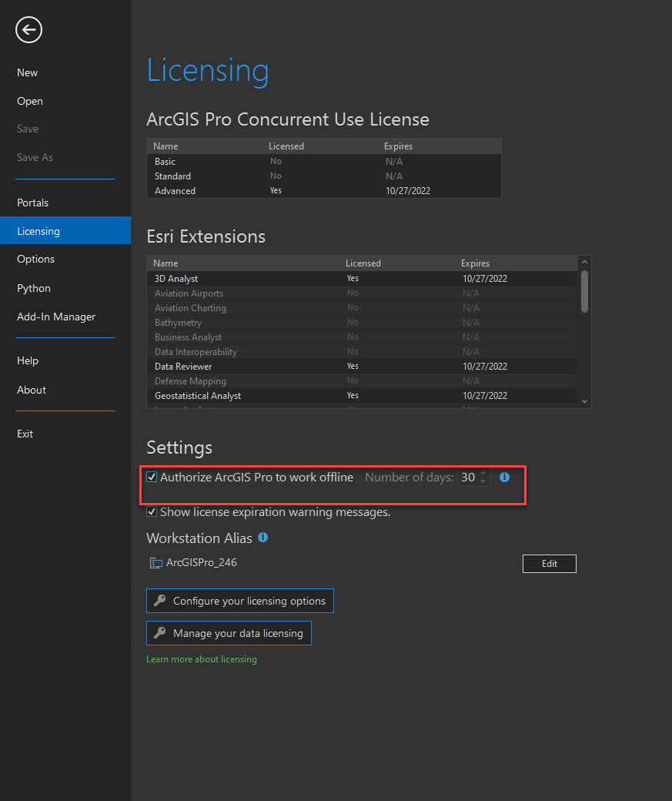672x801 pixels.
Task: Click key icon in Manage data licensing
Action: 160,632
